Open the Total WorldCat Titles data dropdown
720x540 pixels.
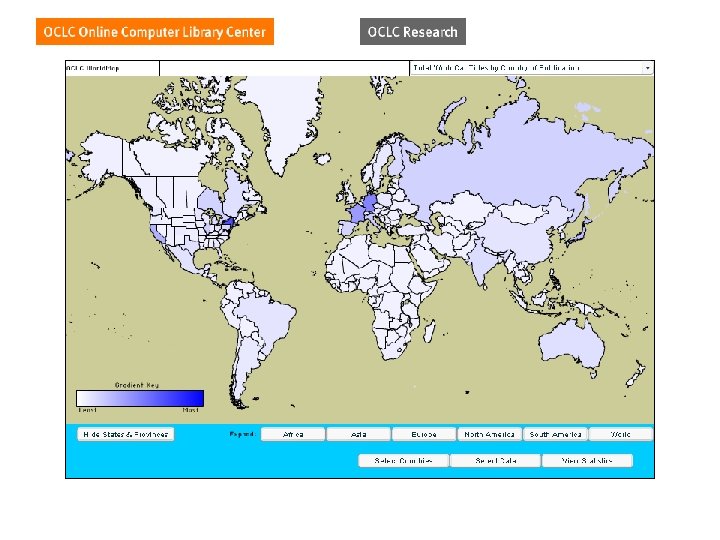click(531, 68)
